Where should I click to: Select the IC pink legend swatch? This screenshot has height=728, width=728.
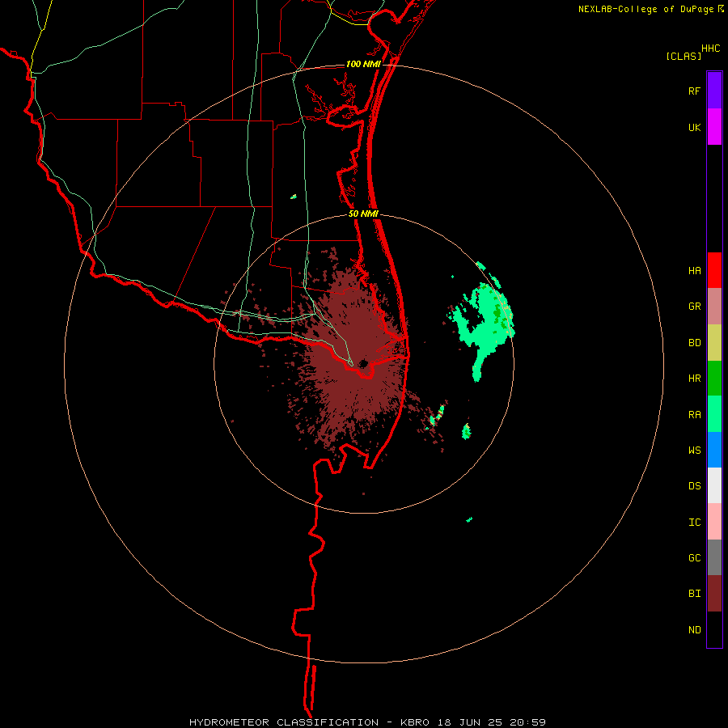(714, 522)
